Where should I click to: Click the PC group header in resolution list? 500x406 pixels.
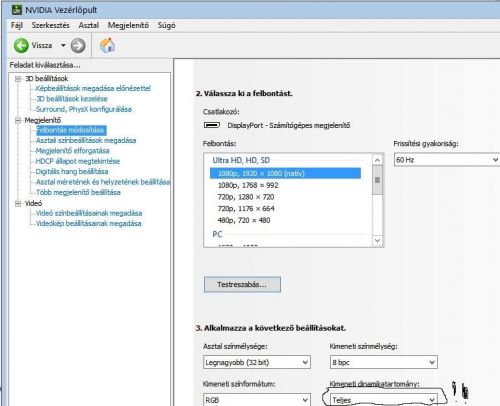pyautogui.click(x=217, y=234)
